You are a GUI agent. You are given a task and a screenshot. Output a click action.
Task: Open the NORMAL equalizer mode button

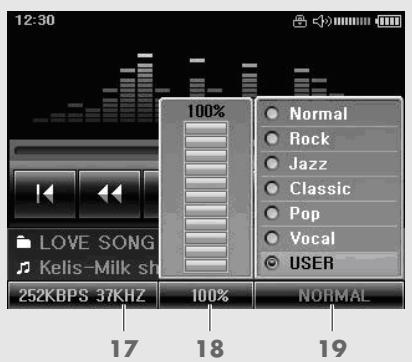tap(329, 295)
